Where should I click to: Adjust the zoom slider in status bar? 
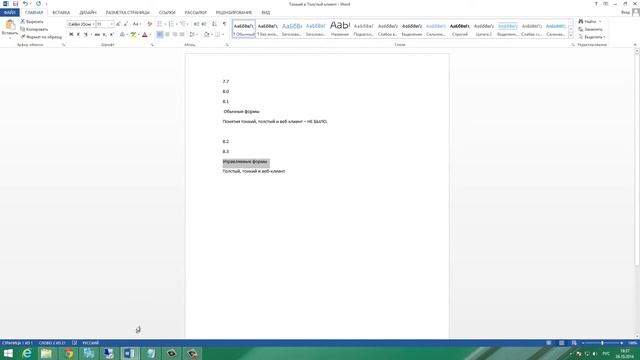[602, 343]
